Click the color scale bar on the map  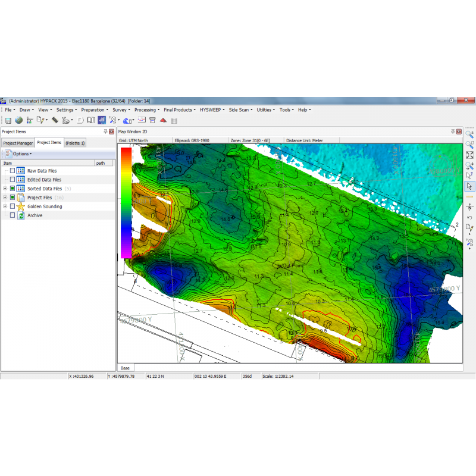click(x=124, y=202)
